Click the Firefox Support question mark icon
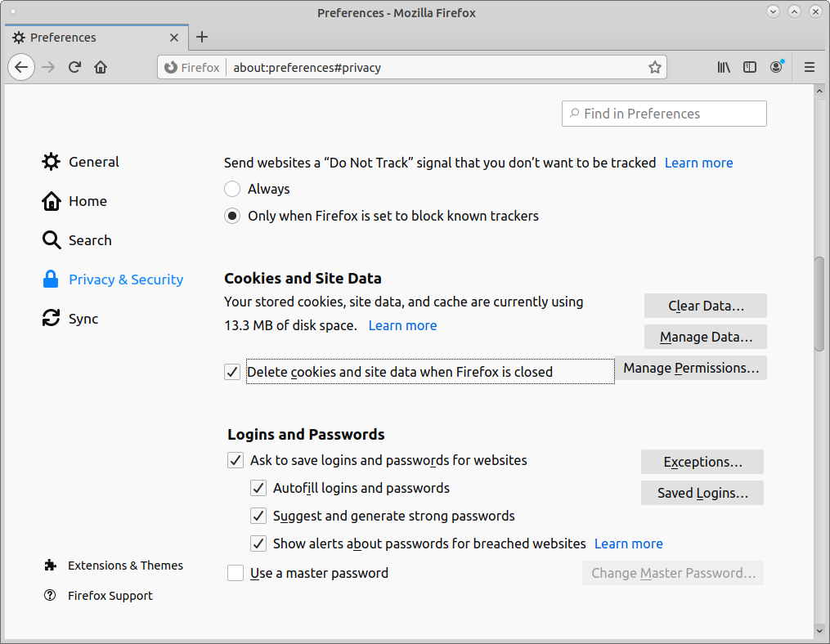The height and width of the screenshot is (644, 830). [50, 595]
